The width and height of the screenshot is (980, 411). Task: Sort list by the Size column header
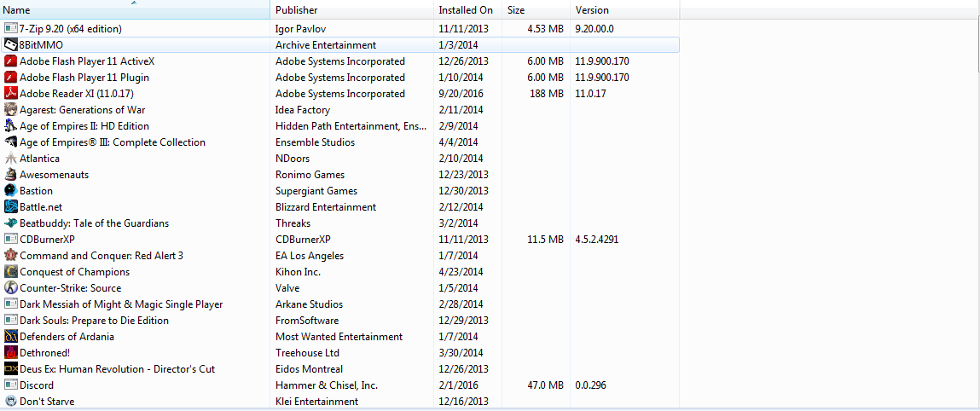(536, 10)
